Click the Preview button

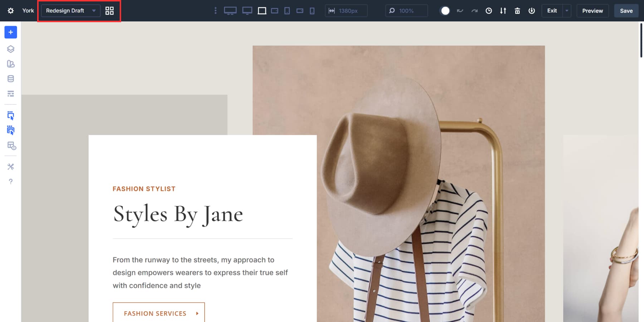pos(592,11)
